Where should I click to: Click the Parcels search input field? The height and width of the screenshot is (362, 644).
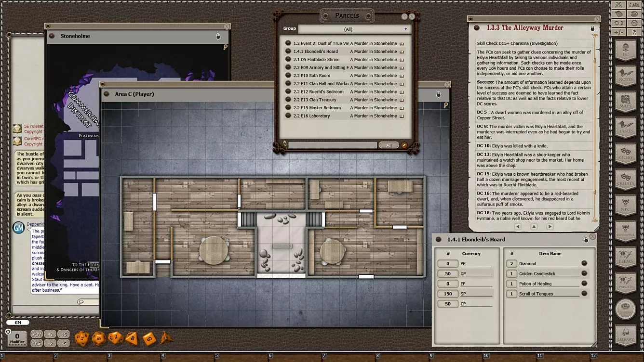(x=333, y=145)
